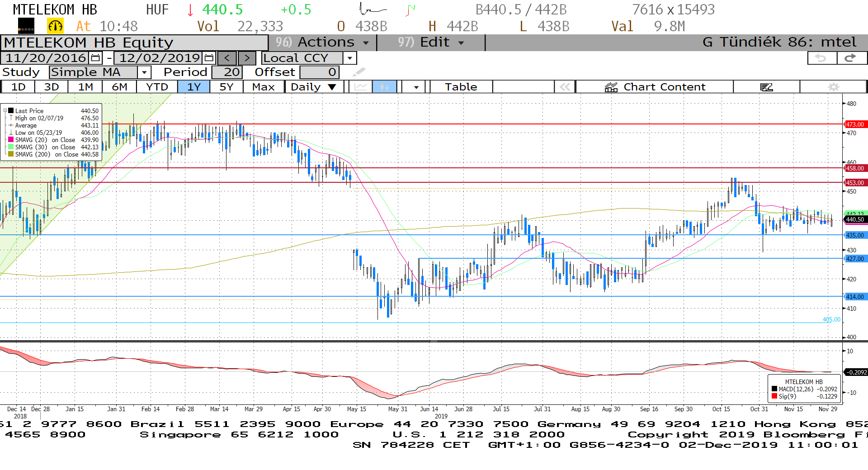Switch to line chart type icon
868x470 pixels.
pos(361,87)
